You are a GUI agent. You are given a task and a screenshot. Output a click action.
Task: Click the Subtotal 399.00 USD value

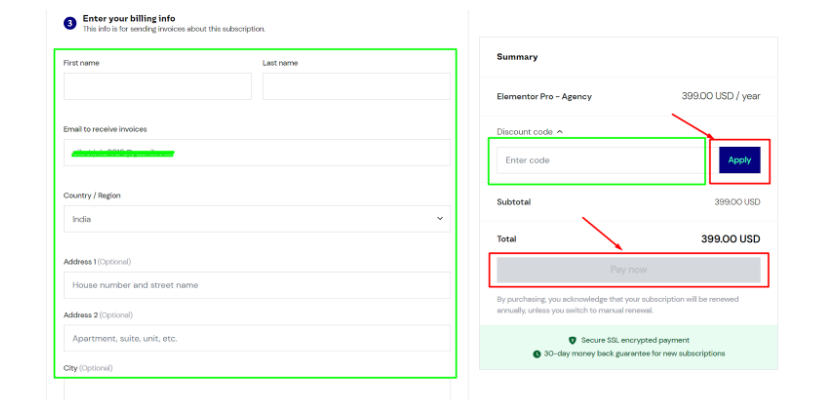738,202
